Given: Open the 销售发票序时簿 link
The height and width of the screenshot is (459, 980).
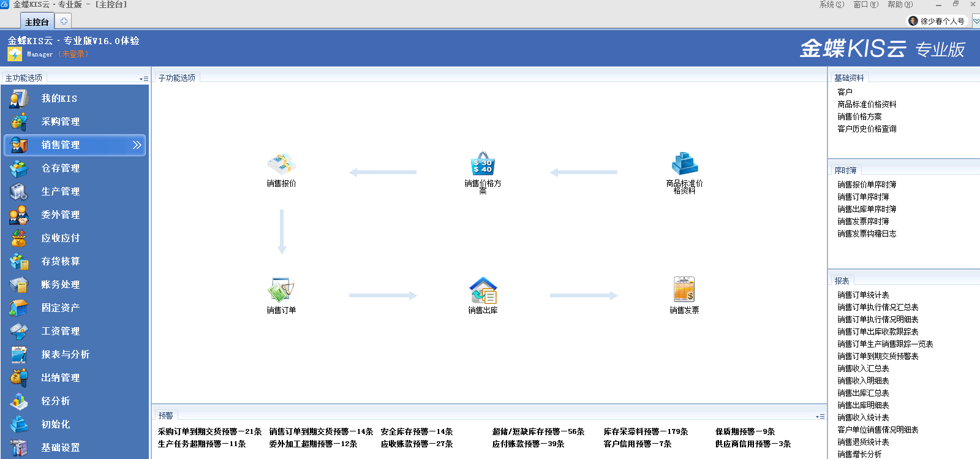Looking at the screenshot, I should point(863,221).
